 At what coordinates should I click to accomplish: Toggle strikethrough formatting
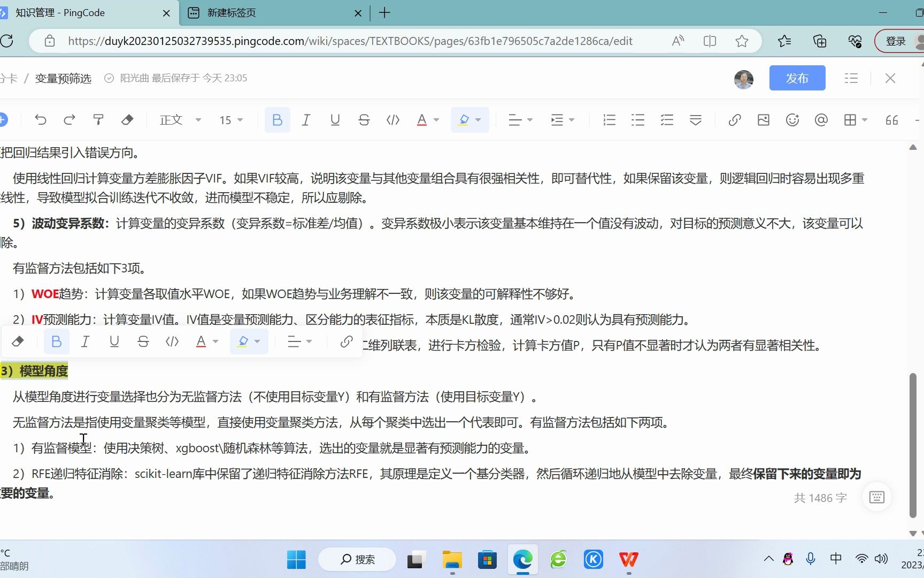pyautogui.click(x=364, y=120)
